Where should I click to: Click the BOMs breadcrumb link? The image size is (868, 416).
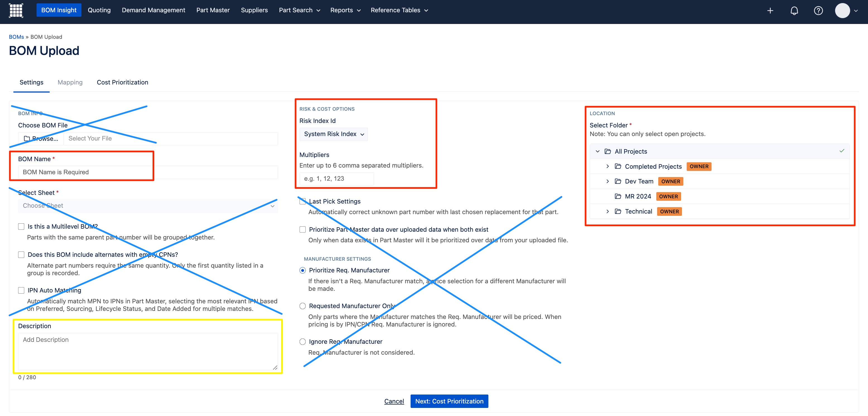[16, 37]
